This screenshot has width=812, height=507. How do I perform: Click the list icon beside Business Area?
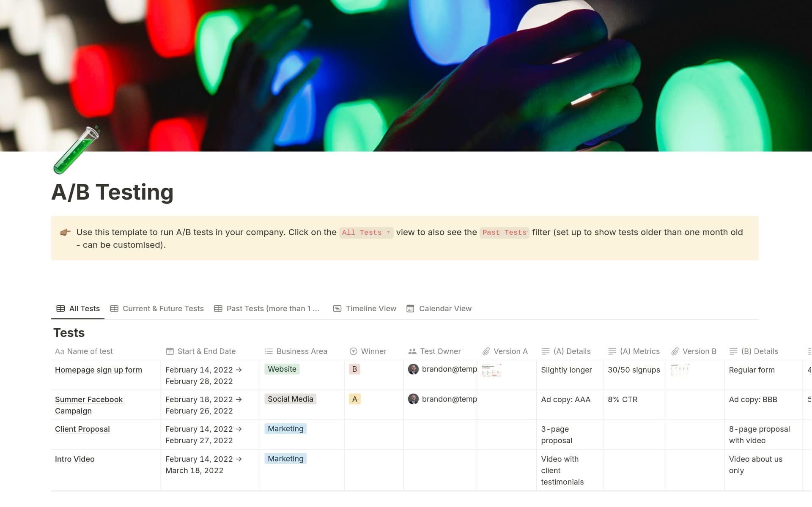pos(269,351)
